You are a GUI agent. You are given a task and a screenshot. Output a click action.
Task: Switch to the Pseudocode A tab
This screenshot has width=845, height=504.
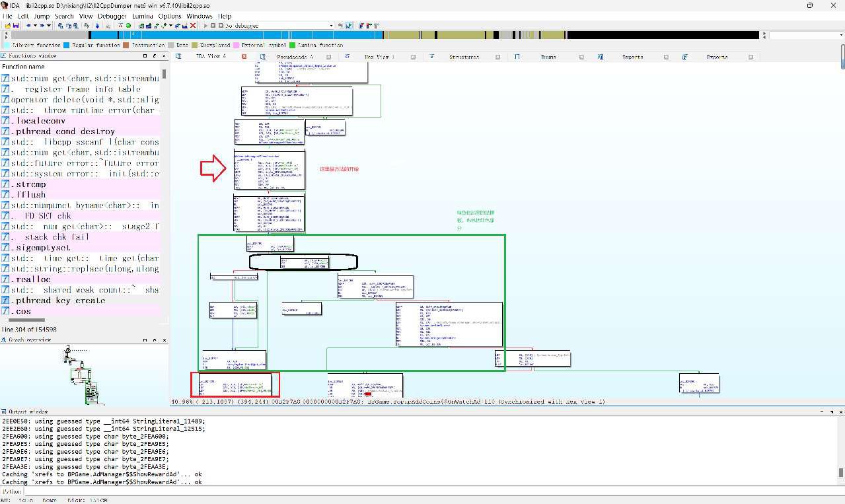click(295, 57)
